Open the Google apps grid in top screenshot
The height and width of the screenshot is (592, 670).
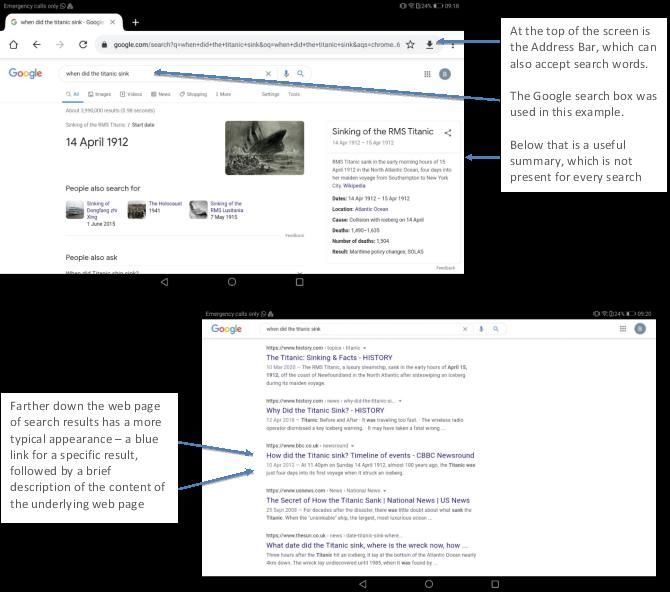[x=427, y=74]
